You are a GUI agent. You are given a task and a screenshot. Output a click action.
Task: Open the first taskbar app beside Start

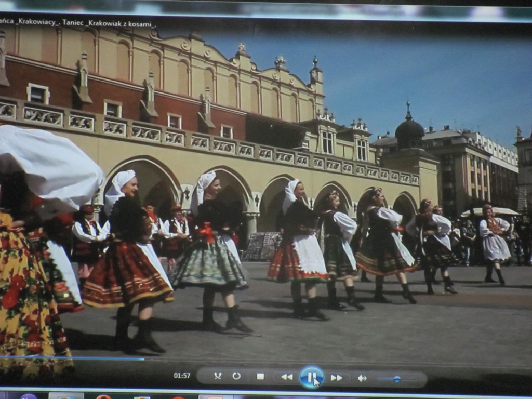click(x=66, y=396)
